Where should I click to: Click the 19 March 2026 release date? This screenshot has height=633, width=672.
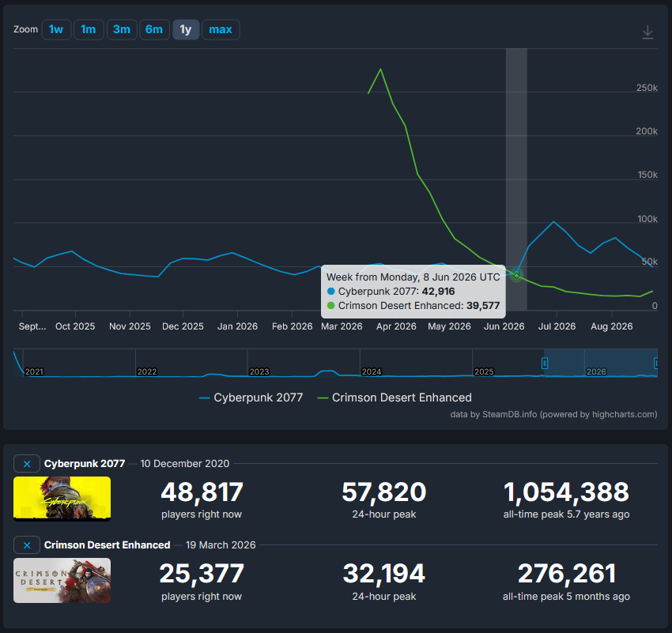click(221, 544)
